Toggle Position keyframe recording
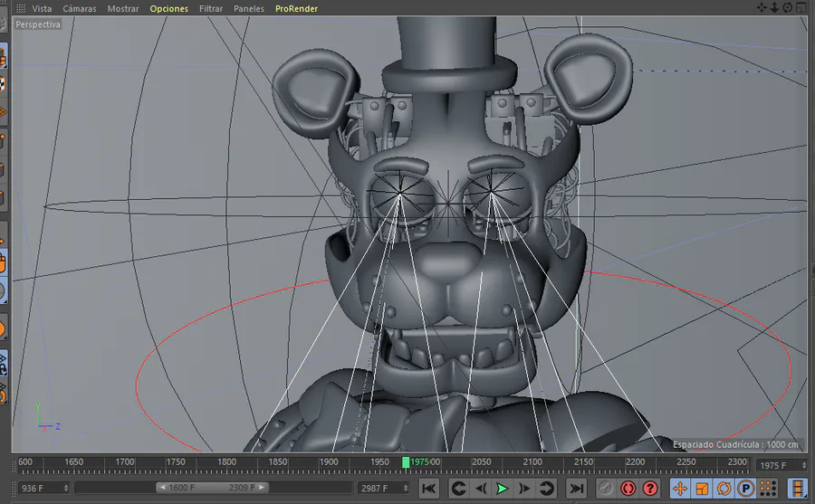This screenshot has height=504, width=815. pos(680,489)
